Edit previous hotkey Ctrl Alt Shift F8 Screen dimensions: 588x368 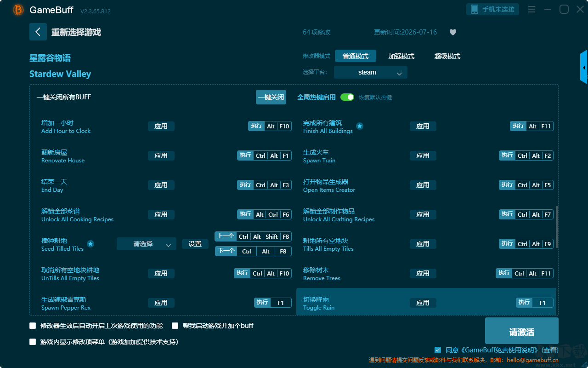[x=253, y=236]
